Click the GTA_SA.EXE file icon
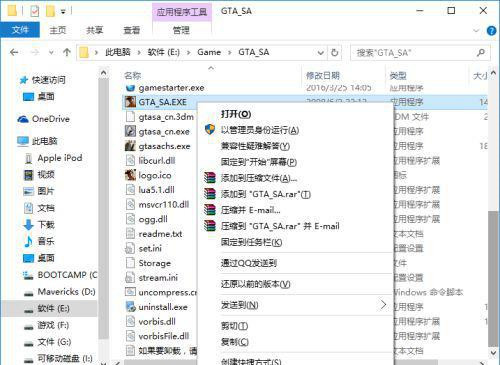 (130, 102)
